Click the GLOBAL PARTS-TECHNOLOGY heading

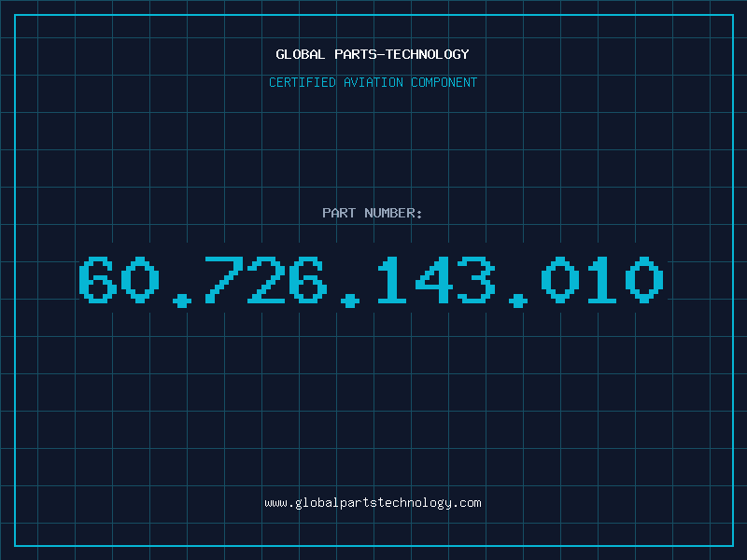click(x=373, y=54)
